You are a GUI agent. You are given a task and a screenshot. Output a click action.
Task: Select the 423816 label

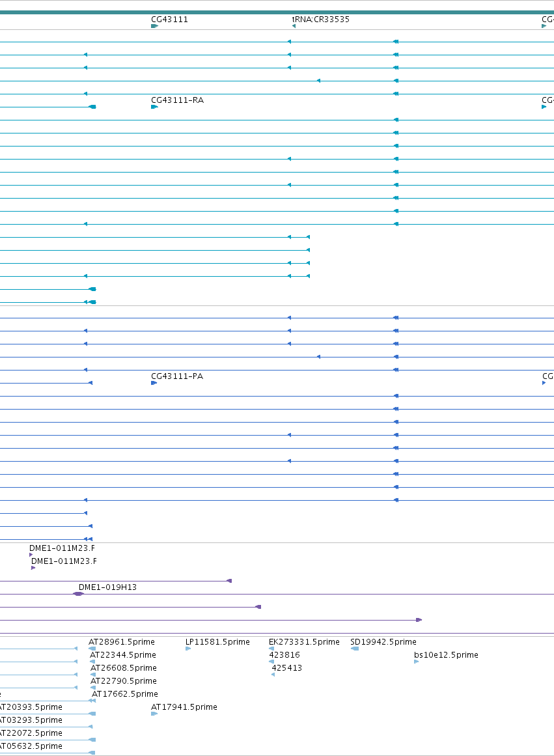(x=284, y=655)
